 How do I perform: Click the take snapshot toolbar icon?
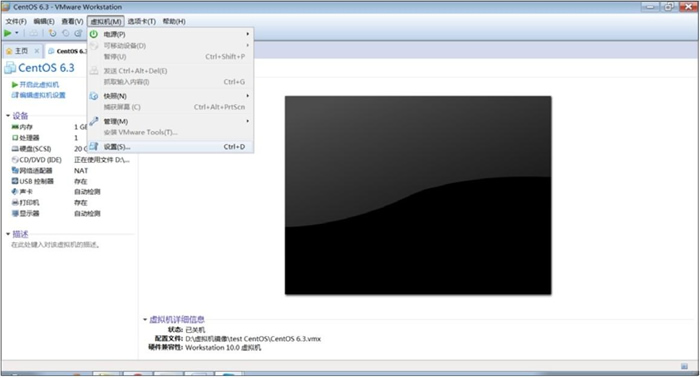53,33
